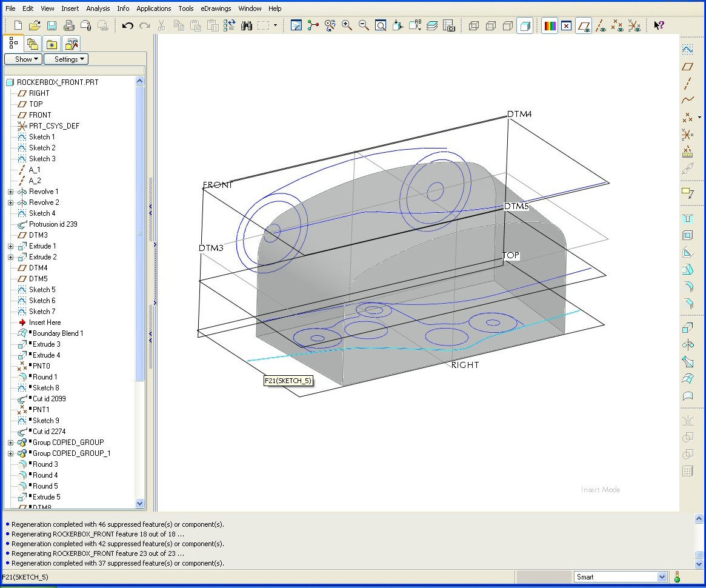Open the Find tool with binoculars icon
The height and width of the screenshot is (588, 706).
pyautogui.click(x=247, y=25)
